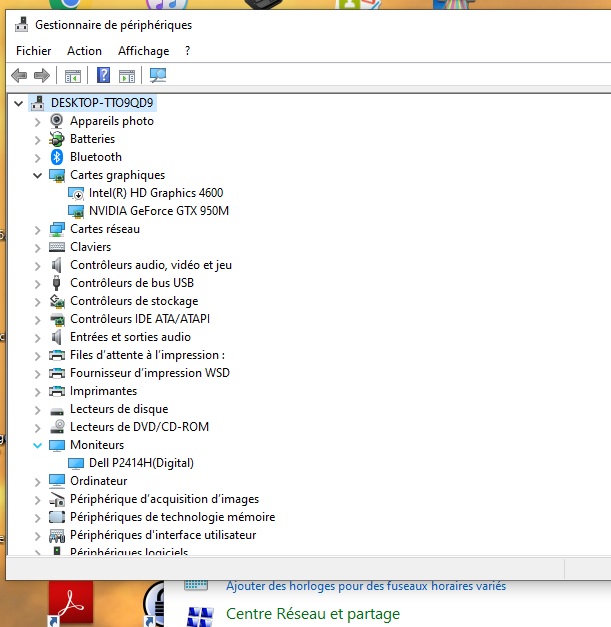Screen dimensions: 611x627
Task: Select Entrées et sorties audio label
Action: coord(130,337)
